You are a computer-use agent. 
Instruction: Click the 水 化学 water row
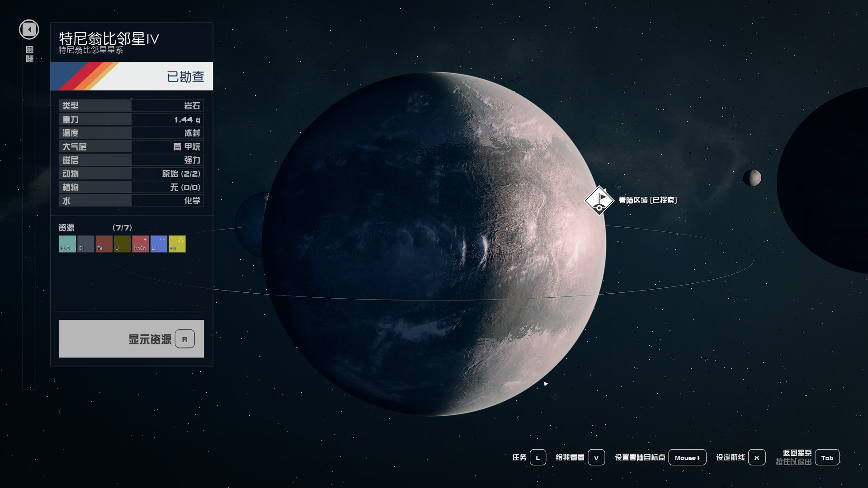click(x=132, y=201)
